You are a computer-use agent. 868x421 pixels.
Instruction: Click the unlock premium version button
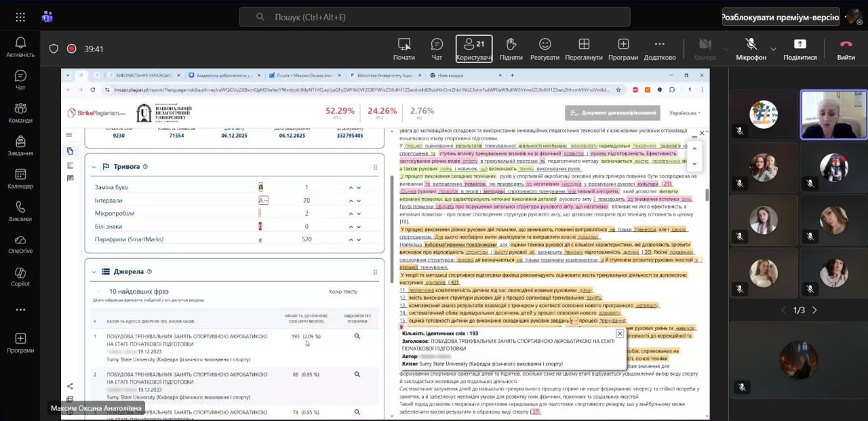click(778, 17)
